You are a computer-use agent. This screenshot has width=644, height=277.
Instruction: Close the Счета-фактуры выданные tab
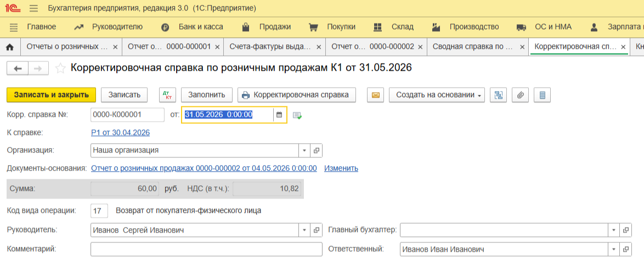318,47
